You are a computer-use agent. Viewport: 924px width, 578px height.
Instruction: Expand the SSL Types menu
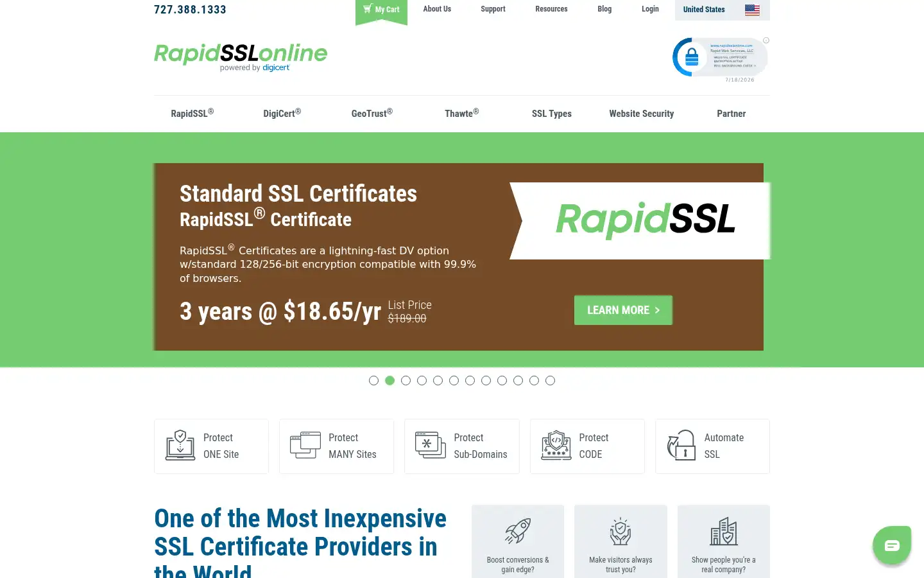pos(552,114)
